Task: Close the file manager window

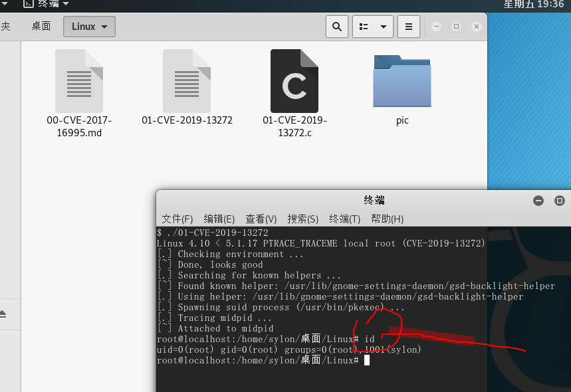Action: 477,27
